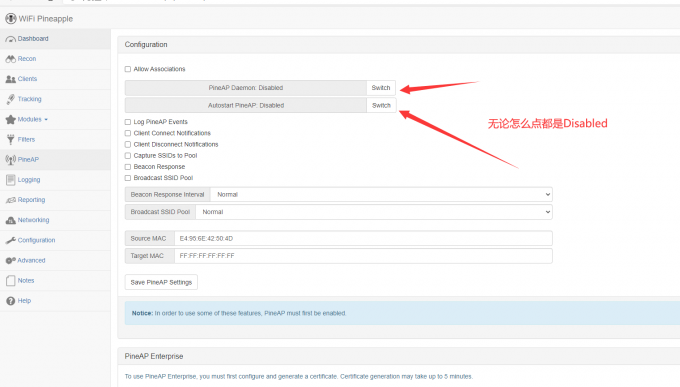The width and height of the screenshot is (680, 387).
Task: Click the PineAP Enterprise panel heading
Action: 154,356
